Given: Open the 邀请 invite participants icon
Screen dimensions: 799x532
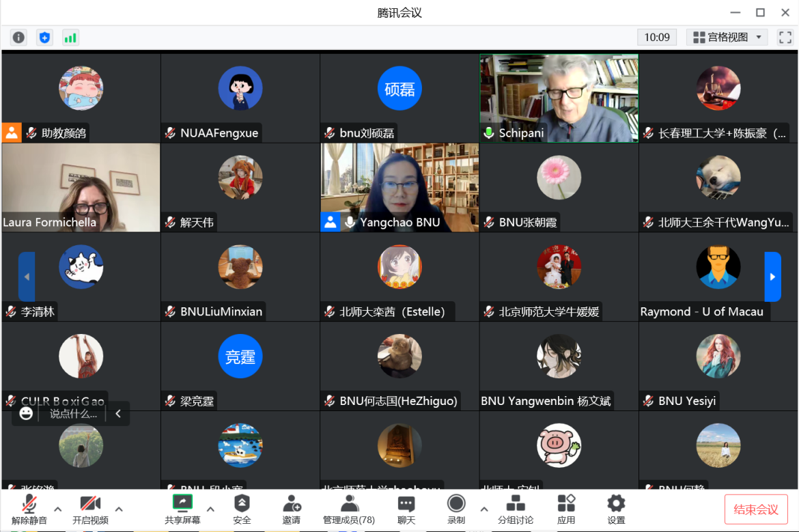Looking at the screenshot, I should pyautogui.click(x=292, y=509).
